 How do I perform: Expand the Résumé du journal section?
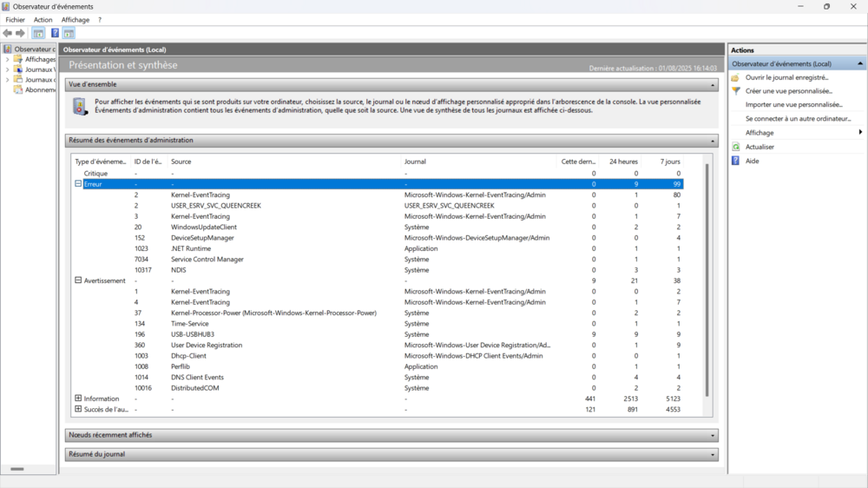tap(713, 454)
